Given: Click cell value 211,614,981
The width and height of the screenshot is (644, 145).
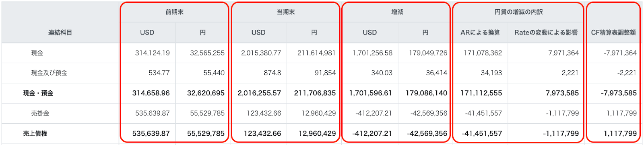Looking at the screenshot, I should coord(316,53).
